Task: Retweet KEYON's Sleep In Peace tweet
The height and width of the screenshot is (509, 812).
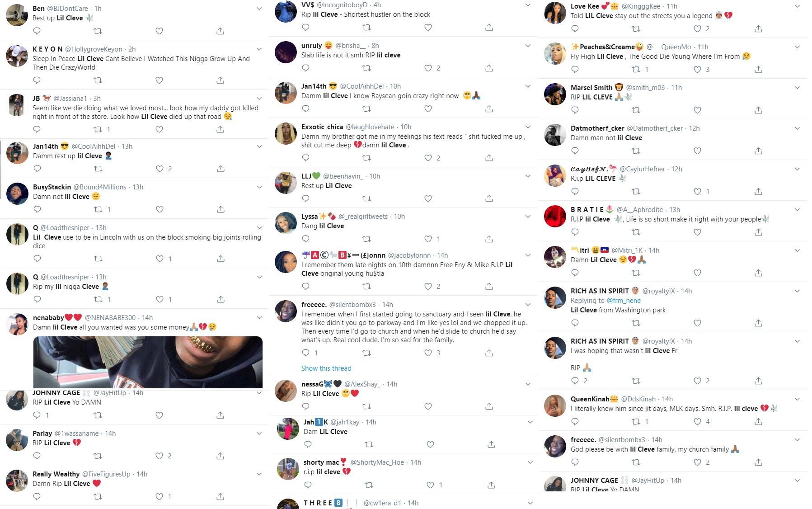Action: (x=98, y=80)
